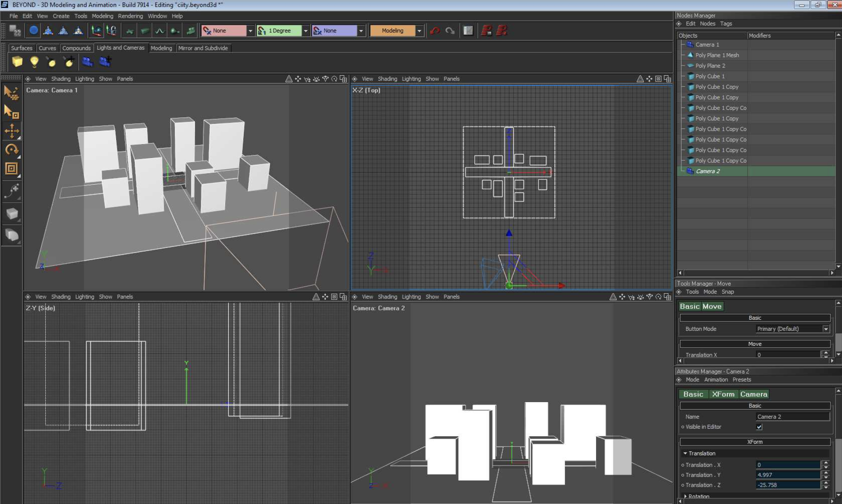Screen dimensions: 842x504
Task: Toggle the Visible in Editor checkbox
Action: pos(759,427)
